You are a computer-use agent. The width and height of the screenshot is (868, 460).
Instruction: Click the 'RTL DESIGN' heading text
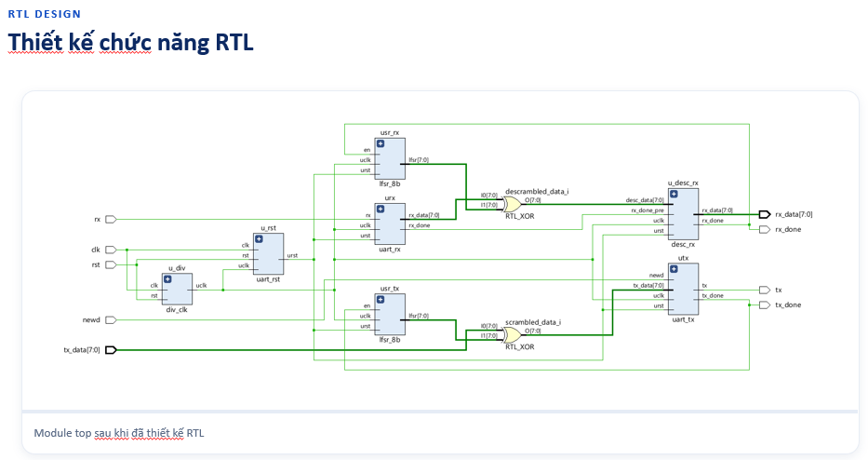45,14
